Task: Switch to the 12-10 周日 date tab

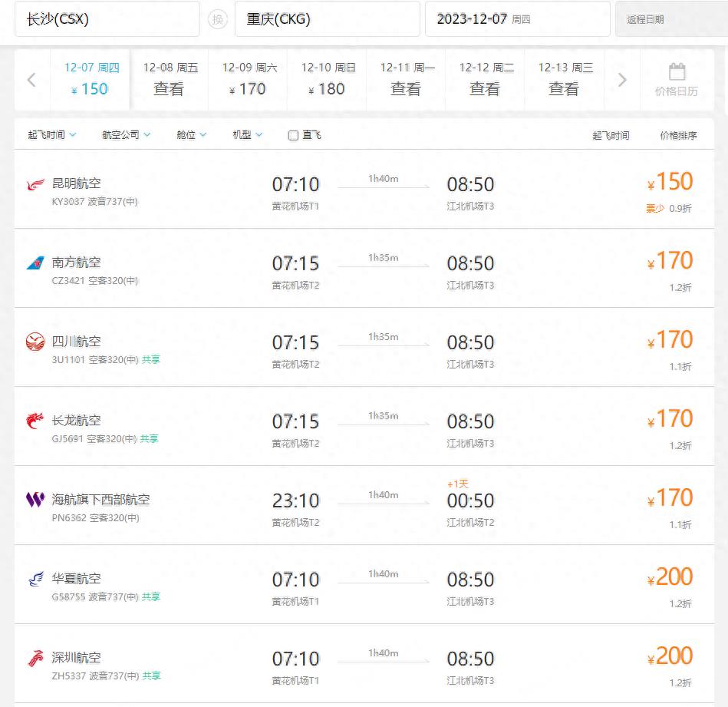Action: coord(328,79)
